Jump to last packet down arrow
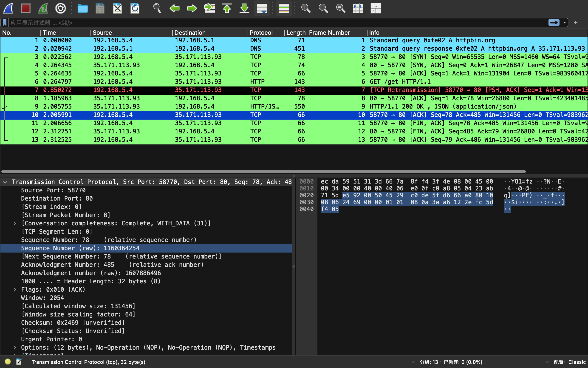Image resolution: width=588 pixels, height=368 pixels. pos(244,8)
